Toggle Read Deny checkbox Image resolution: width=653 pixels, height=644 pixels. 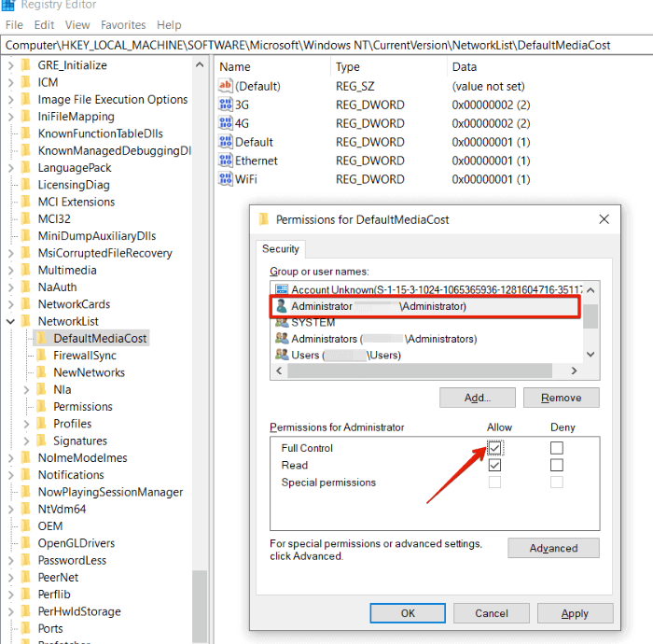pos(557,465)
